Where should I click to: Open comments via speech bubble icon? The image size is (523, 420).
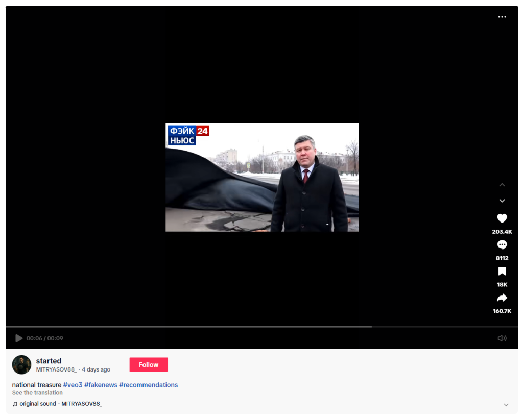502,245
